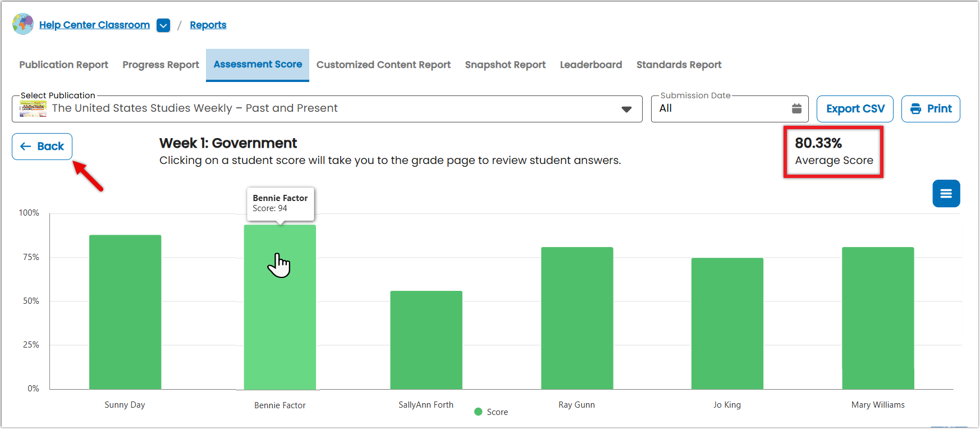
Task: Click the Export CSV button
Action: click(855, 109)
